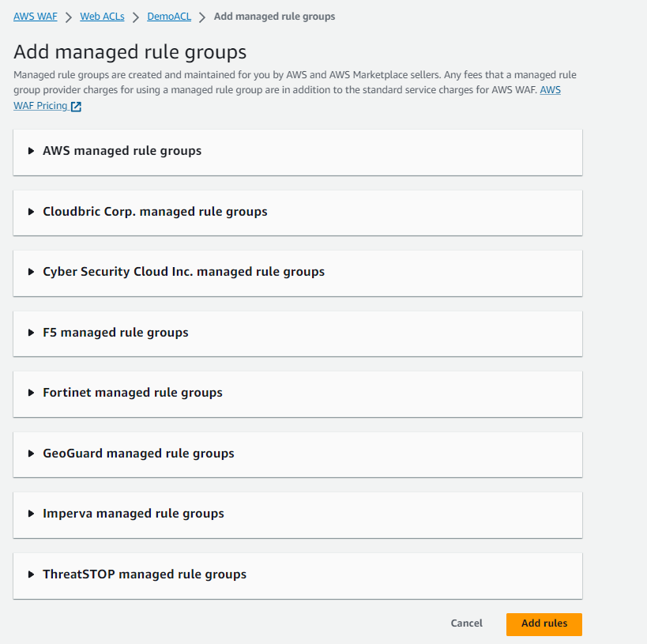647x644 pixels.
Task: Expand the Cyber Security Cloud Inc. arrow
Action: pyautogui.click(x=31, y=272)
